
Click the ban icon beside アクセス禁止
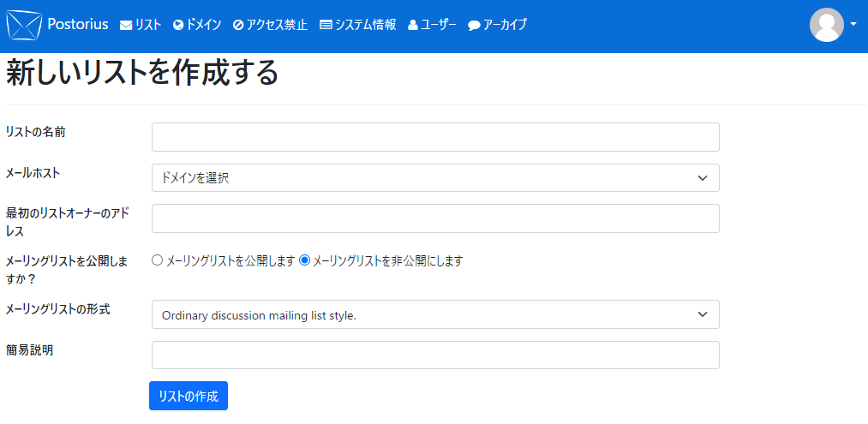(238, 26)
